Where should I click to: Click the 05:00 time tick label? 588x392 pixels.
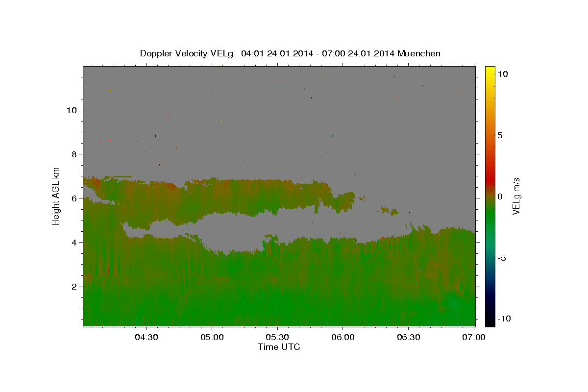[x=212, y=338]
